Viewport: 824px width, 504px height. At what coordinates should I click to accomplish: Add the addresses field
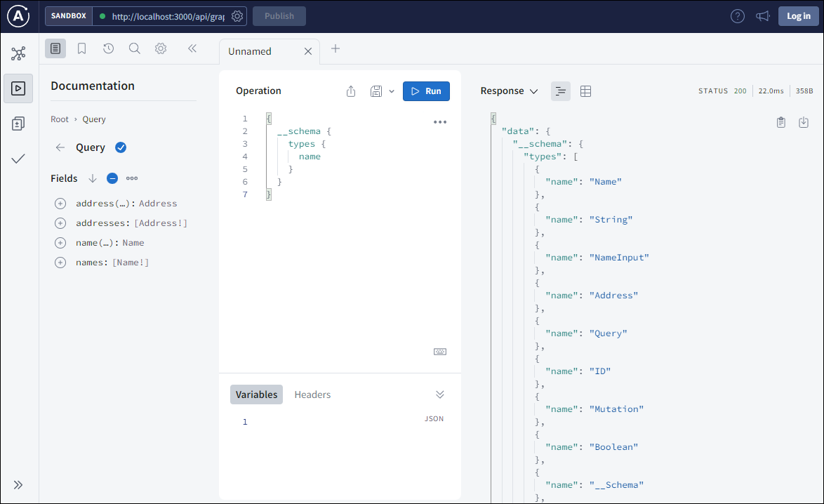(60, 223)
